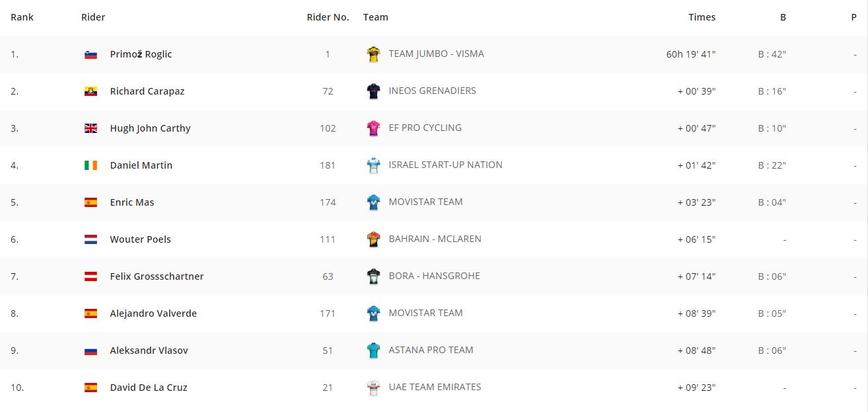Click the Slovenian flag next to Primož Roglic

pos(91,55)
